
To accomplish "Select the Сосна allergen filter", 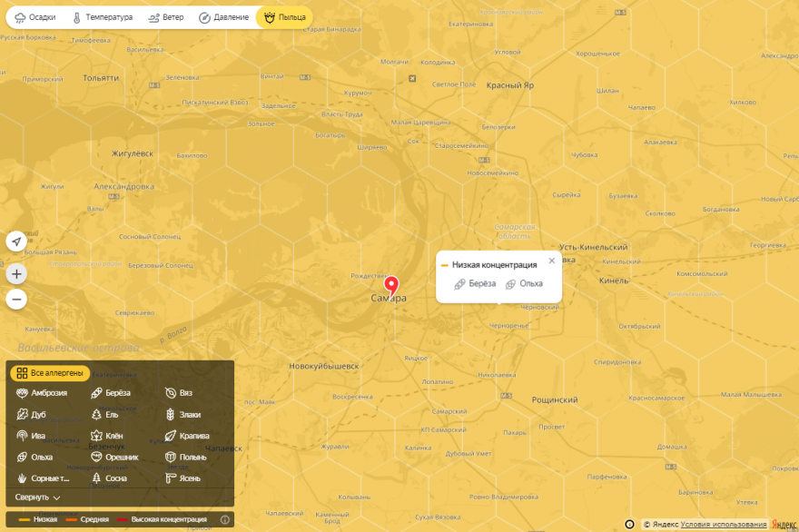I will (x=109, y=478).
